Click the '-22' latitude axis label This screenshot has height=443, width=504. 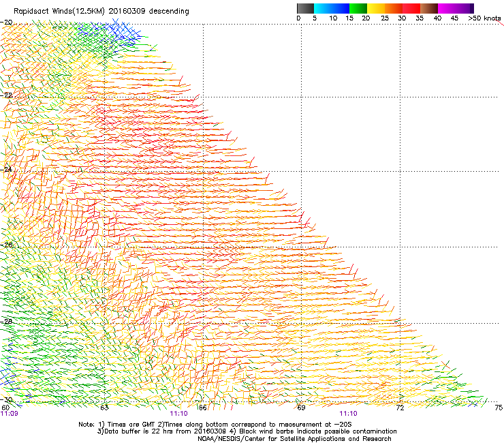(6, 95)
